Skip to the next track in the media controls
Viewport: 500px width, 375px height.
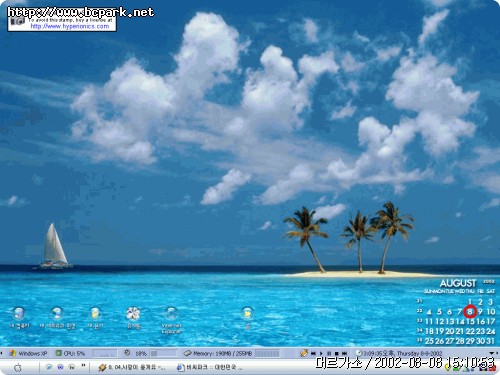pos(344,353)
